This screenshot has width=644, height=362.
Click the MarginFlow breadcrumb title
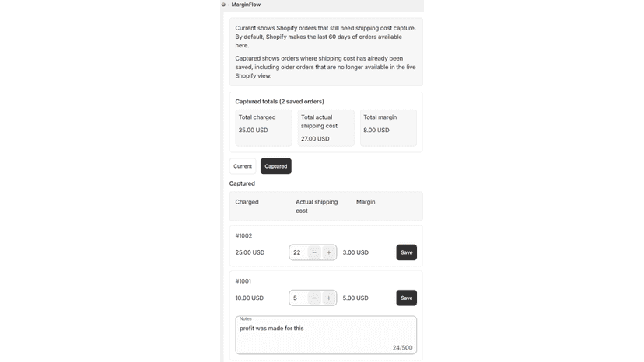tap(246, 5)
